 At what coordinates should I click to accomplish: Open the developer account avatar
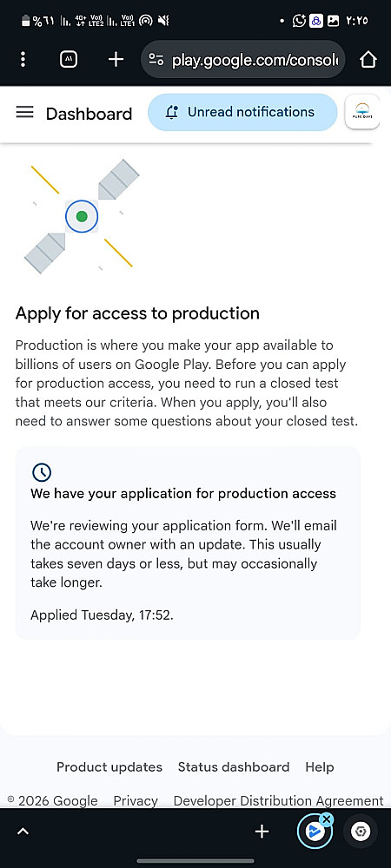coord(362,112)
